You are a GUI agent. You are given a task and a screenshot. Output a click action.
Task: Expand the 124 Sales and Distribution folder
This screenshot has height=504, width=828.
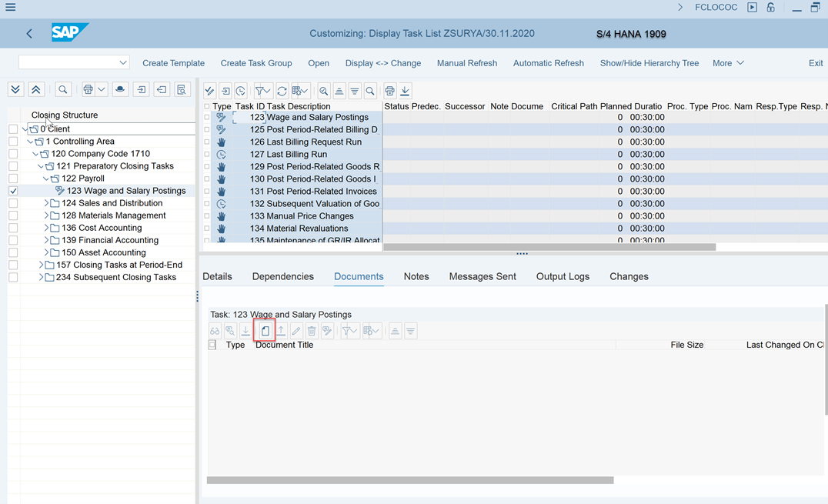pyautogui.click(x=46, y=203)
